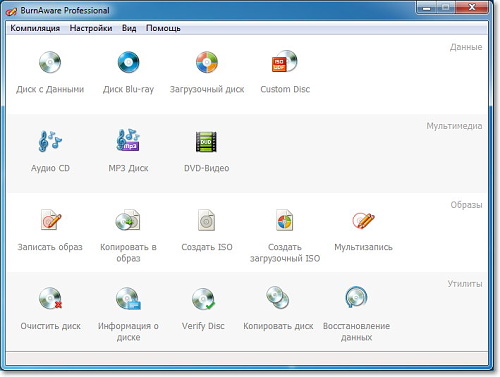The image size is (500, 377).
Task: Click the Данные section heading
Action: pos(466,47)
